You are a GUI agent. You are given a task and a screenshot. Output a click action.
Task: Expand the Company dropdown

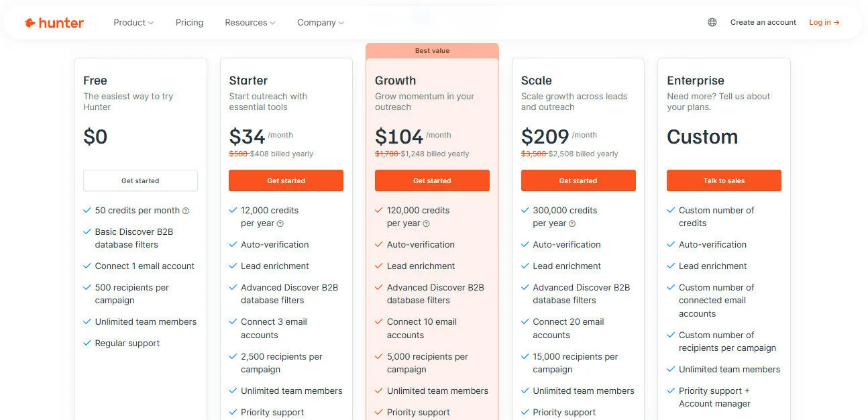coord(320,22)
